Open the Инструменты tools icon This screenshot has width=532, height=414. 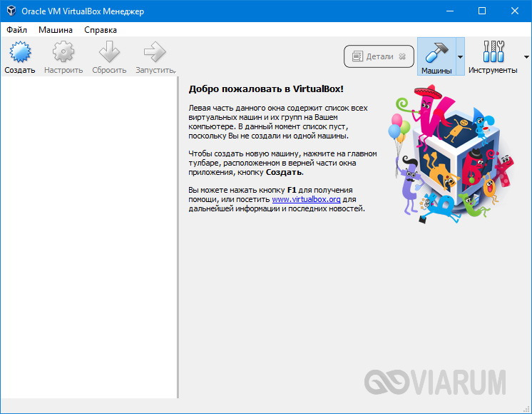pyautogui.click(x=493, y=51)
